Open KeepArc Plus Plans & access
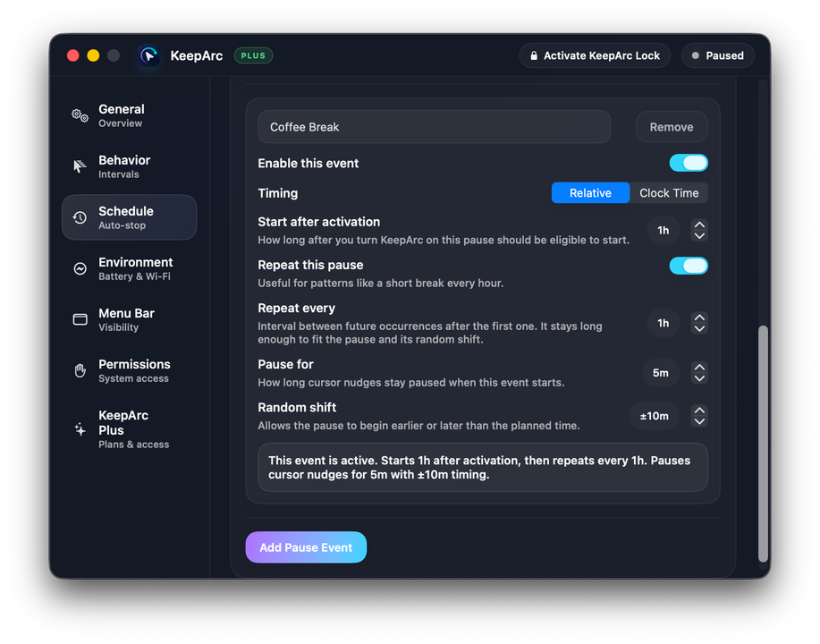This screenshot has height=644, width=820. coord(129,429)
